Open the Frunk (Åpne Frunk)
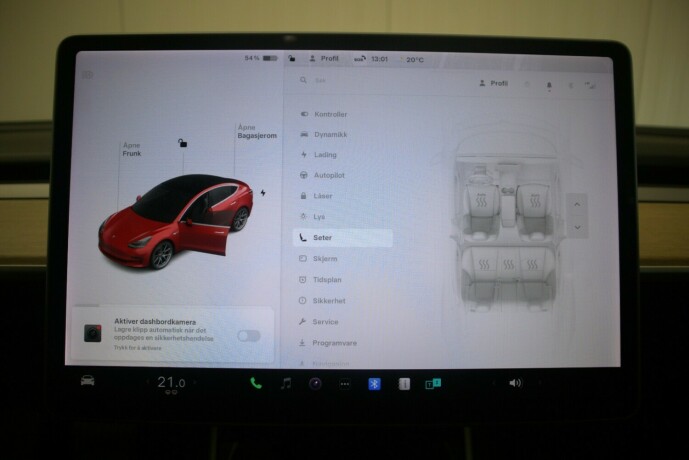 pos(132,149)
